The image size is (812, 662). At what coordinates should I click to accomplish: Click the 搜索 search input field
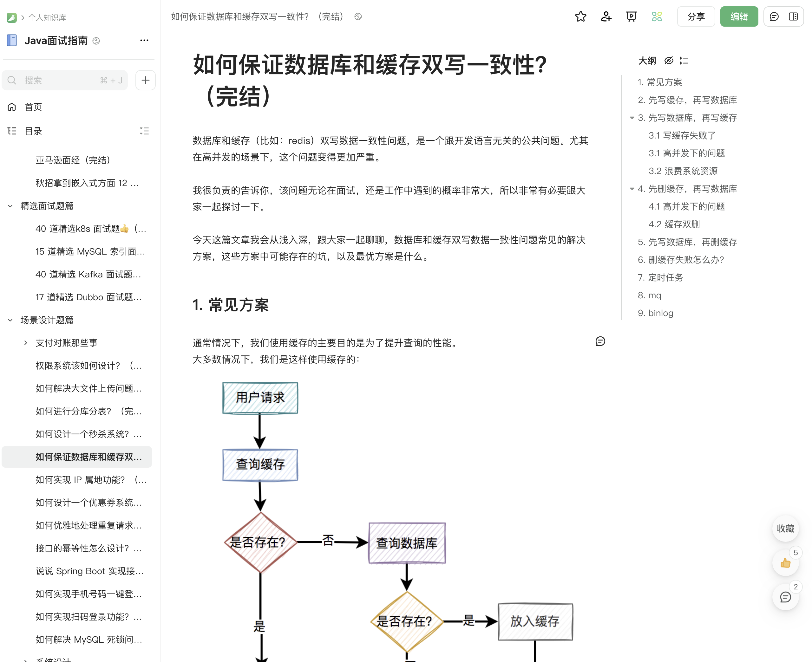(65, 80)
